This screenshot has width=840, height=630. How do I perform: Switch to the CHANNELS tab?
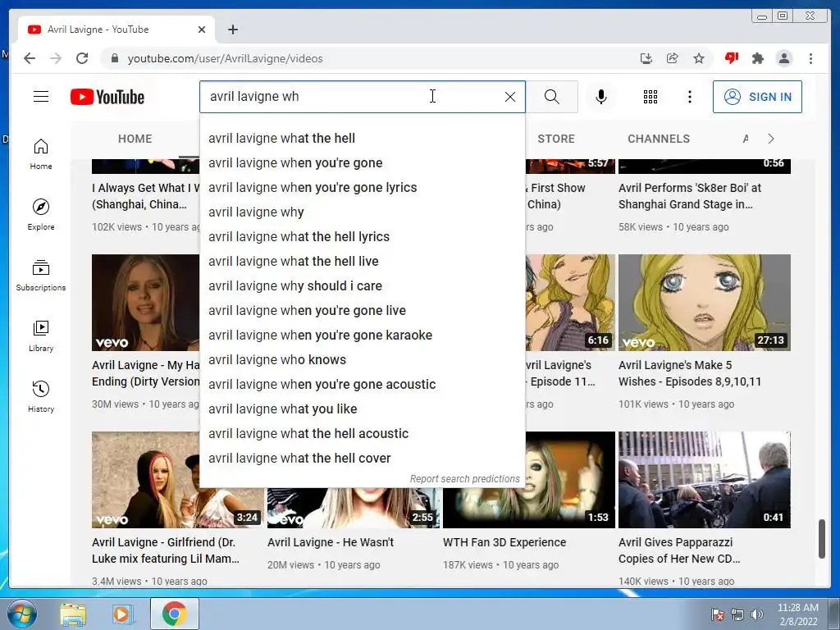tap(659, 139)
